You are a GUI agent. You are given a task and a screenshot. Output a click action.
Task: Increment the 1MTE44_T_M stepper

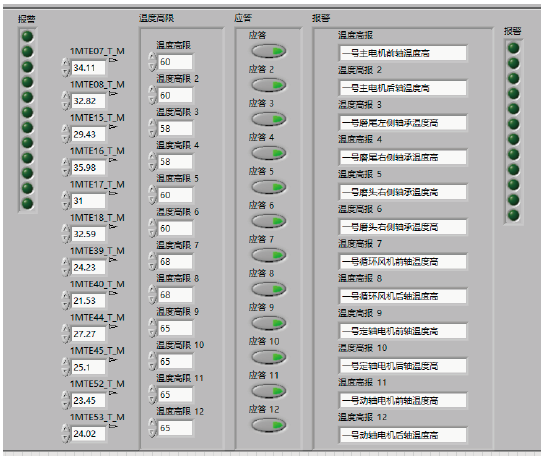[66, 329]
